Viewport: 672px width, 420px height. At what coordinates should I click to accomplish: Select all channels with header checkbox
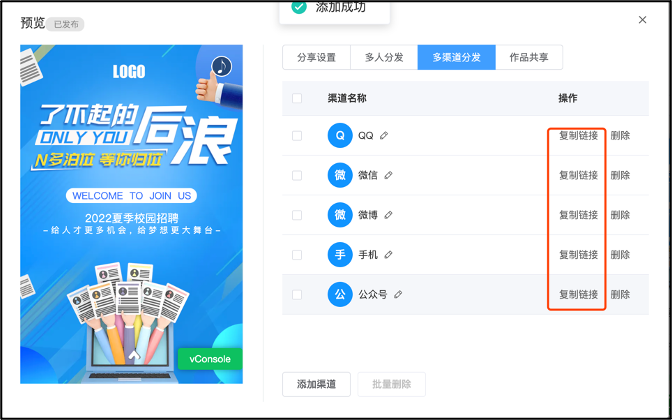297,98
